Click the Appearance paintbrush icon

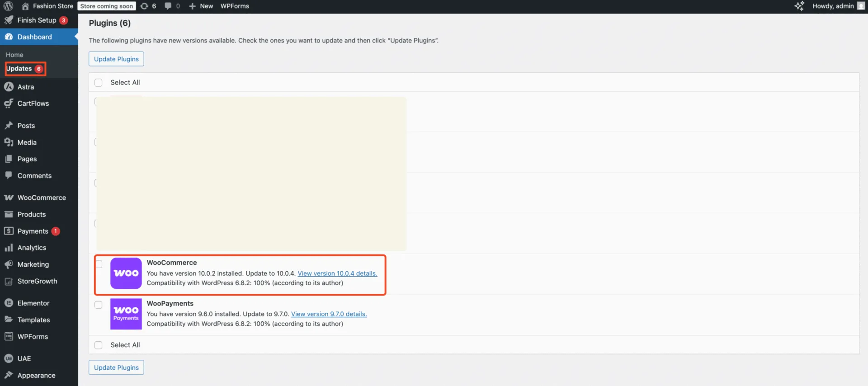9,375
